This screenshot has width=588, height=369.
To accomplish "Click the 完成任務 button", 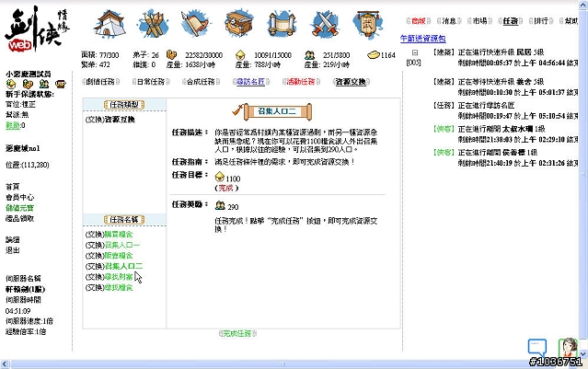I will point(237,333).
